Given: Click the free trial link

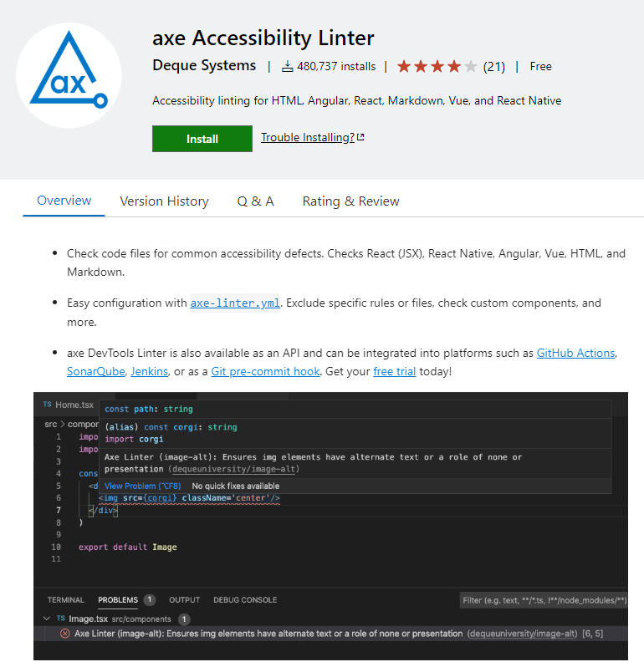Looking at the screenshot, I should (x=394, y=371).
